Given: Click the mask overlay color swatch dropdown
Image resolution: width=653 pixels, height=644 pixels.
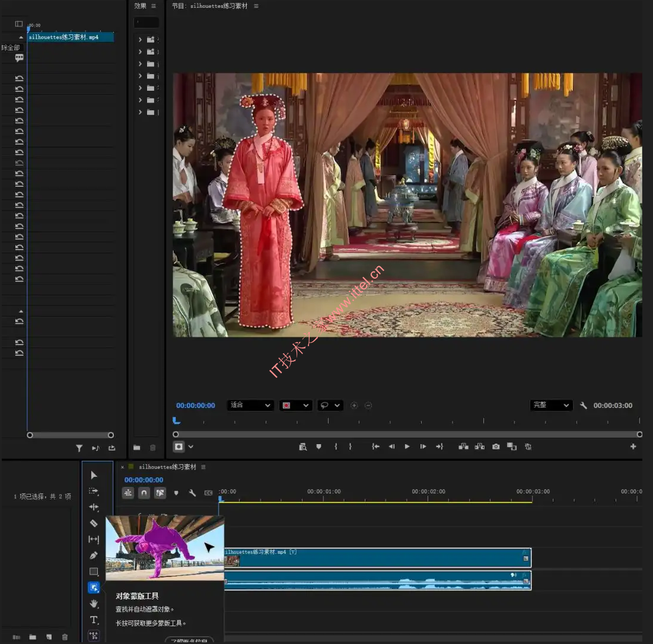Looking at the screenshot, I should pyautogui.click(x=295, y=406).
